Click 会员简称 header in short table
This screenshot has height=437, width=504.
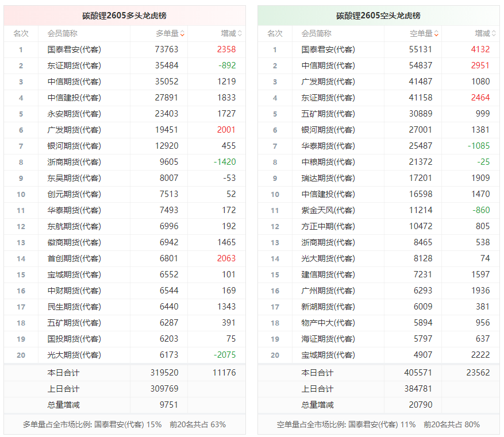(316, 33)
